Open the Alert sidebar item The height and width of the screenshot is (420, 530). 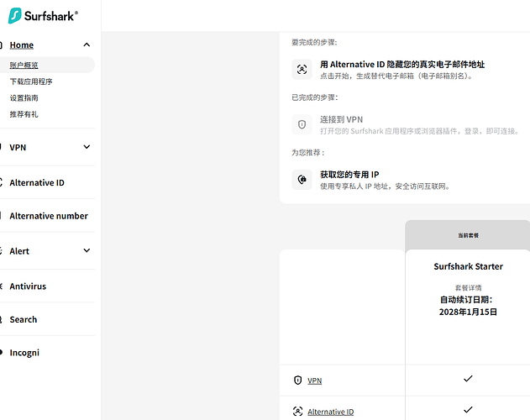(x=19, y=251)
